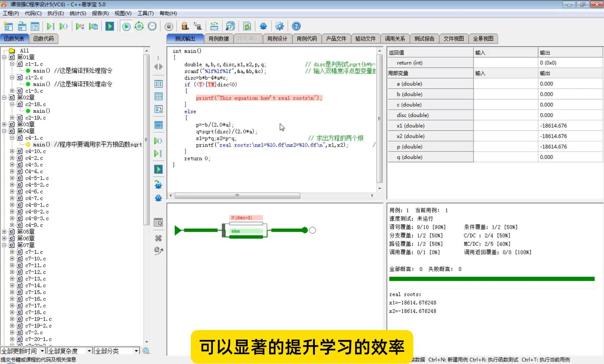Click the new project window icon with star
The width and height of the screenshot is (604, 364).
[x=8, y=26]
